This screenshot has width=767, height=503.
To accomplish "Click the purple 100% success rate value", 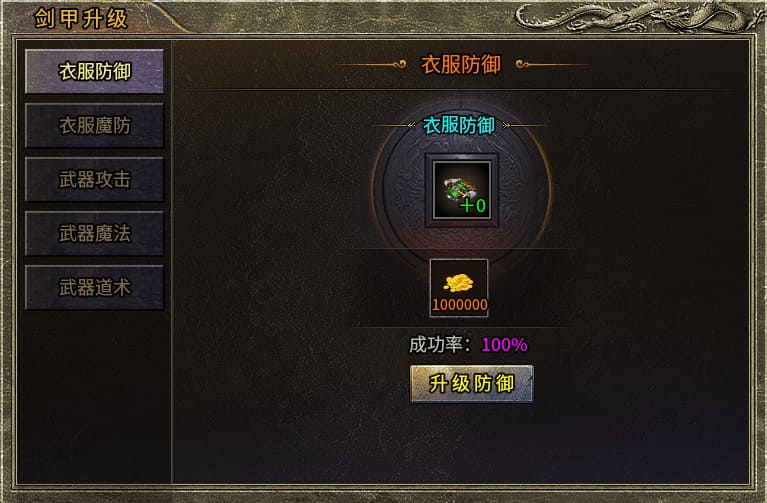I will (504, 345).
